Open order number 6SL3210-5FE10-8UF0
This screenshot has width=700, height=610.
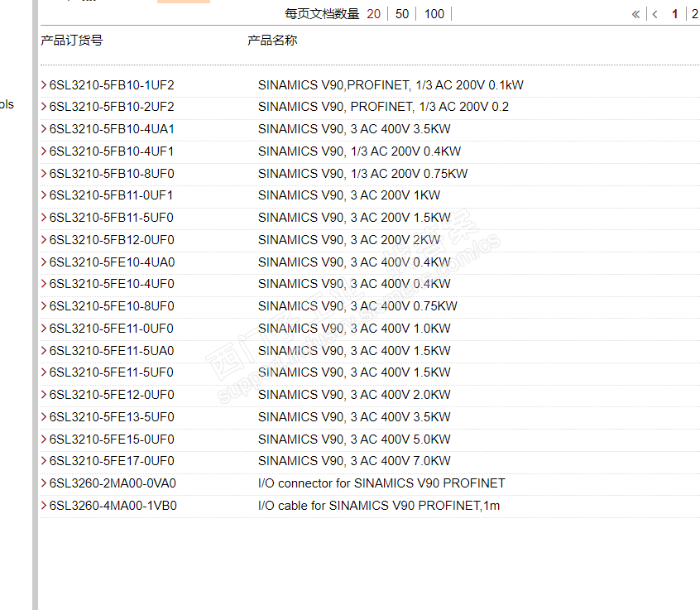point(112,306)
